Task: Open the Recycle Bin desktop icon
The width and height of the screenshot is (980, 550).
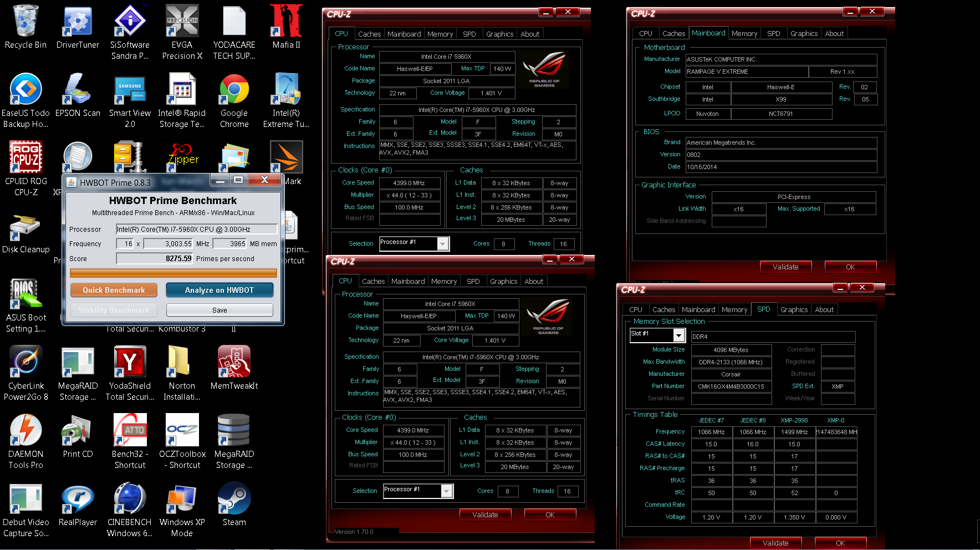Action: [x=25, y=27]
